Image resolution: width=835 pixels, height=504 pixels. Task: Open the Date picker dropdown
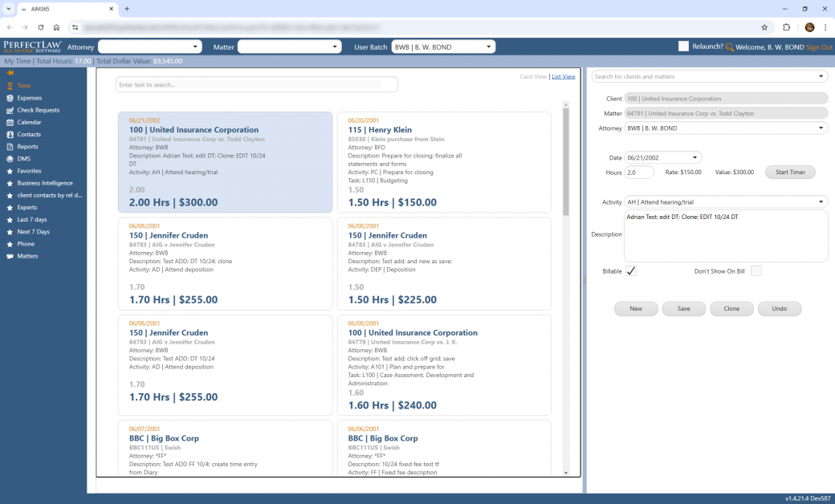pyautogui.click(x=694, y=157)
